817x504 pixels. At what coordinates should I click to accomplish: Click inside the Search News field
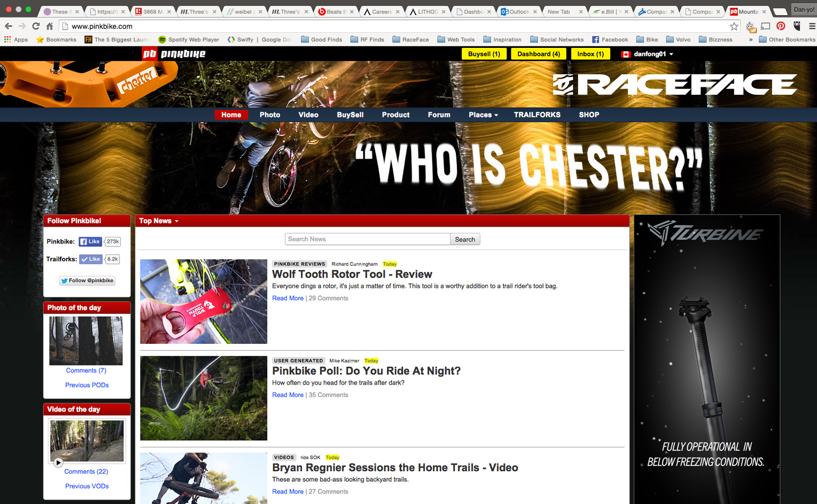367,239
